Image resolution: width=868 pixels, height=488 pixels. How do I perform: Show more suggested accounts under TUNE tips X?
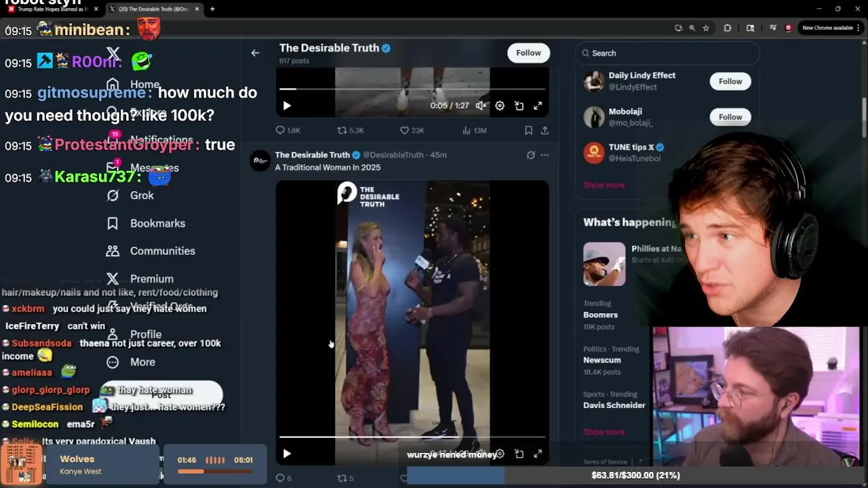click(604, 185)
